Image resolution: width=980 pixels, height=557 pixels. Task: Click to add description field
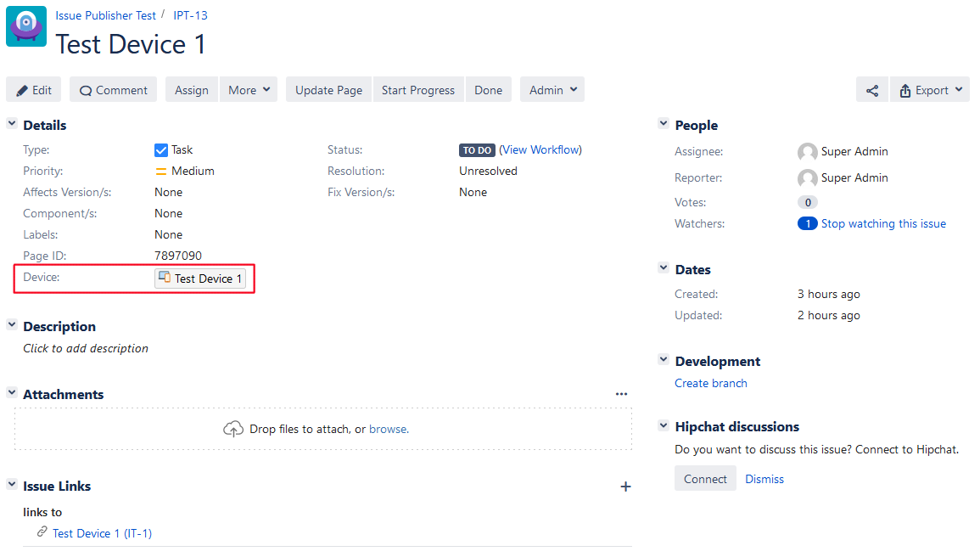point(86,349)
